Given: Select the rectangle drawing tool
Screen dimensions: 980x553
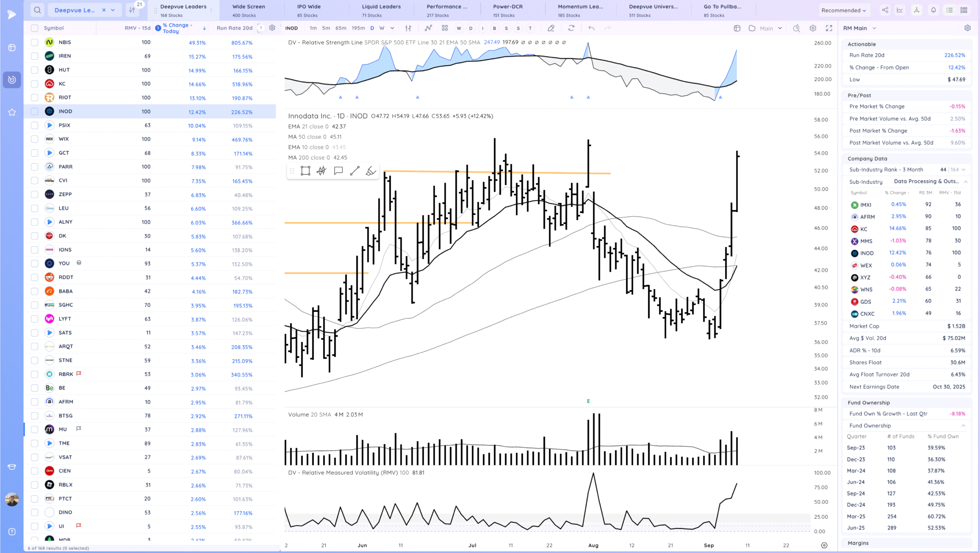Looking at the screenshot, I should pyautogui.click(x=305, y=171).
